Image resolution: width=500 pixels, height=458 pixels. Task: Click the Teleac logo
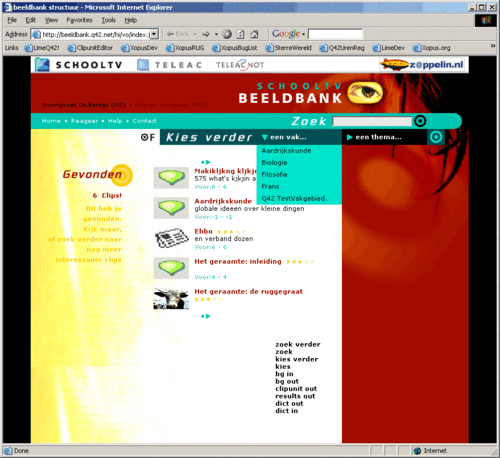pyautogui.click(x=170, y=65)
